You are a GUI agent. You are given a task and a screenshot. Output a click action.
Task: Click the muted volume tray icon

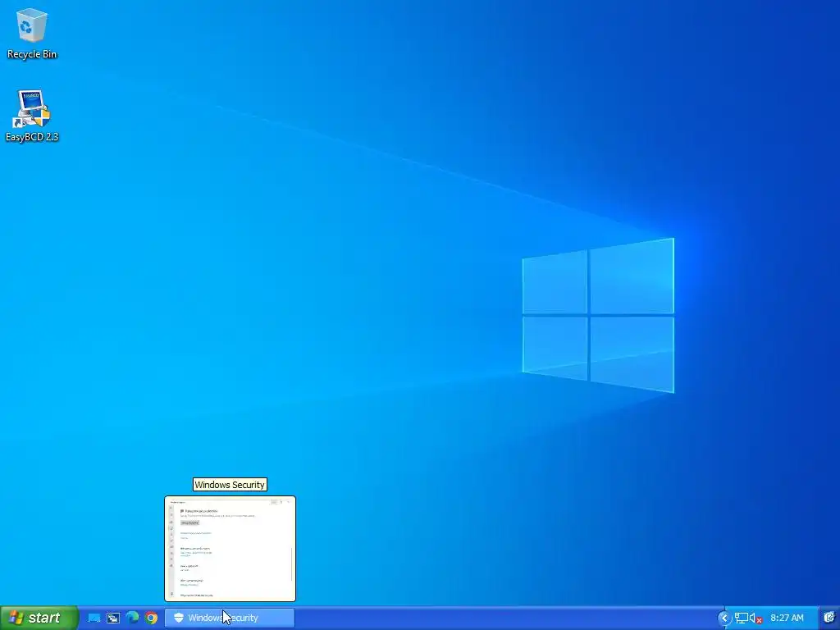pyautogui.click(x=756, y=619)
